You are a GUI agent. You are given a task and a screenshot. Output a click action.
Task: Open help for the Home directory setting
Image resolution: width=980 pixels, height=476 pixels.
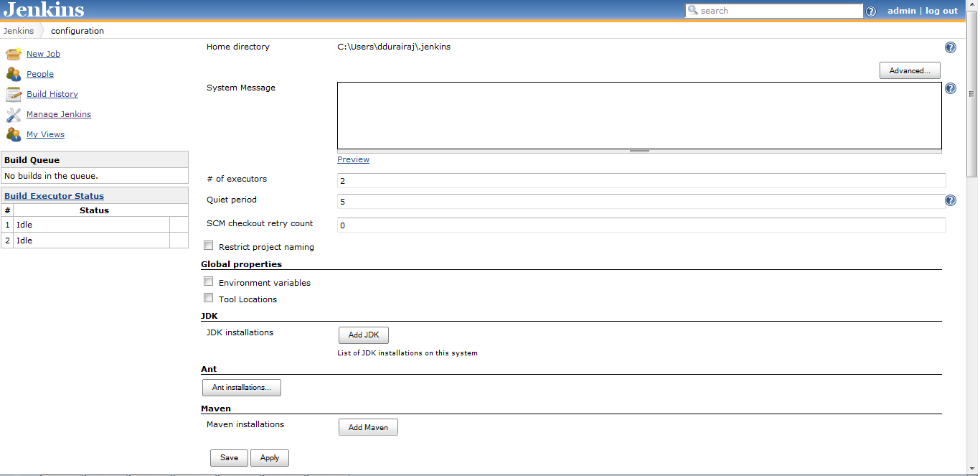tap(951, 47)
